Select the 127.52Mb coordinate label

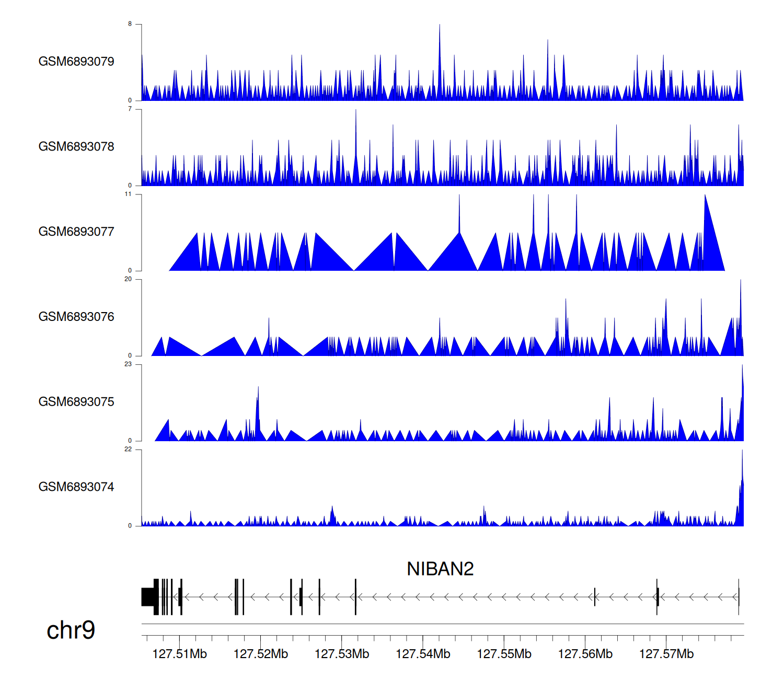pyautogui.click(x=260, y=654)
